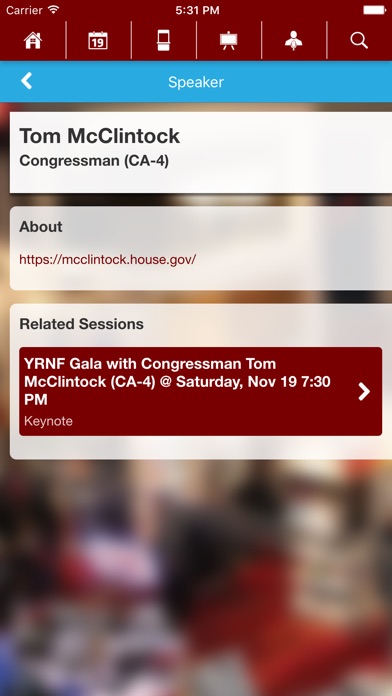Open the calendar schedule icon

click(x=98, y=40)
